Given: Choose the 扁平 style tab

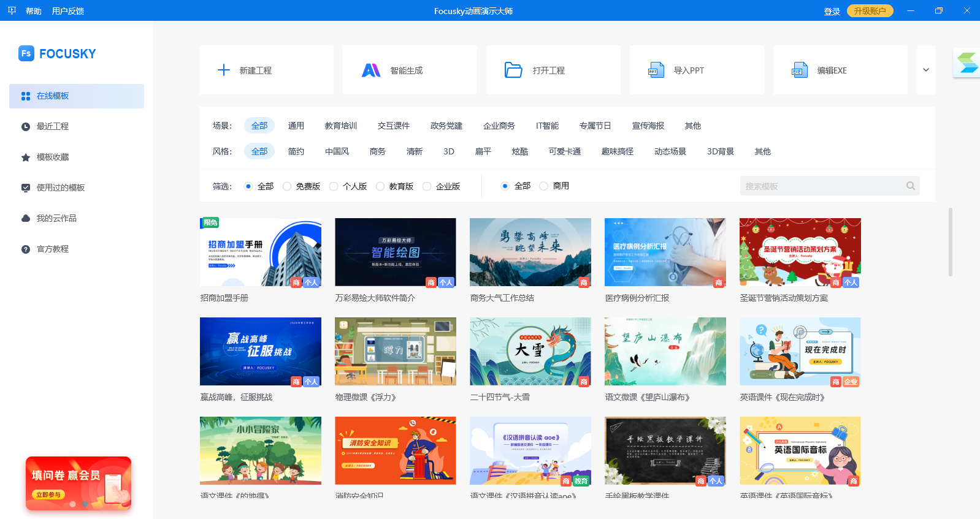Looking at the screenshot, I should pyautogui.click(x=483, y=151).
